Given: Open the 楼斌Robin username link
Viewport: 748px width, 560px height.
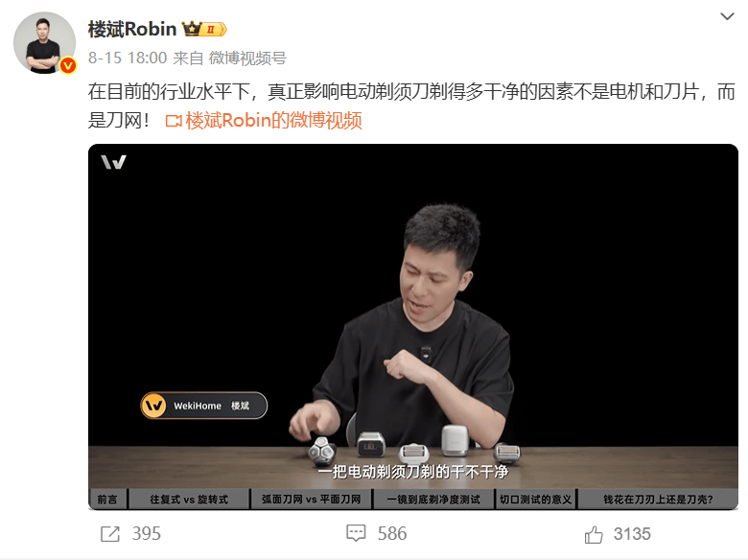Looking at the screenshot, I should click(x=132, y=30).
